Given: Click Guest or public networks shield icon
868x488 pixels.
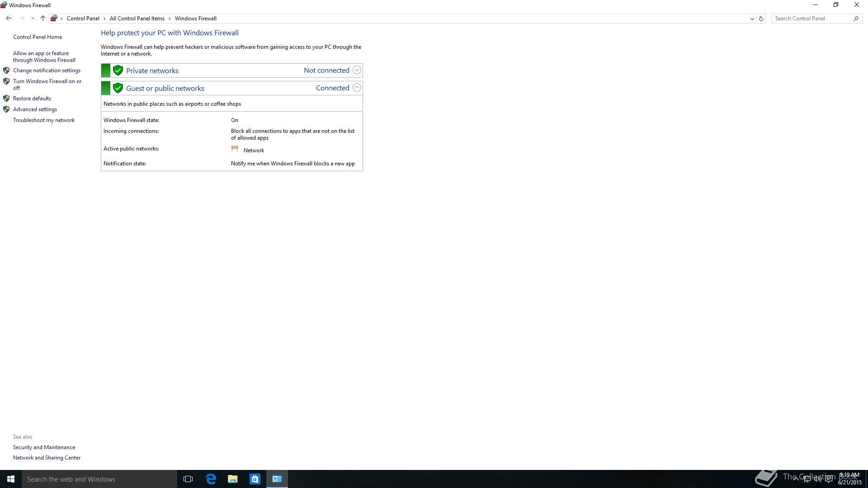Looking at the screenshot, I should pyautogui.click(x=118, y=88).
